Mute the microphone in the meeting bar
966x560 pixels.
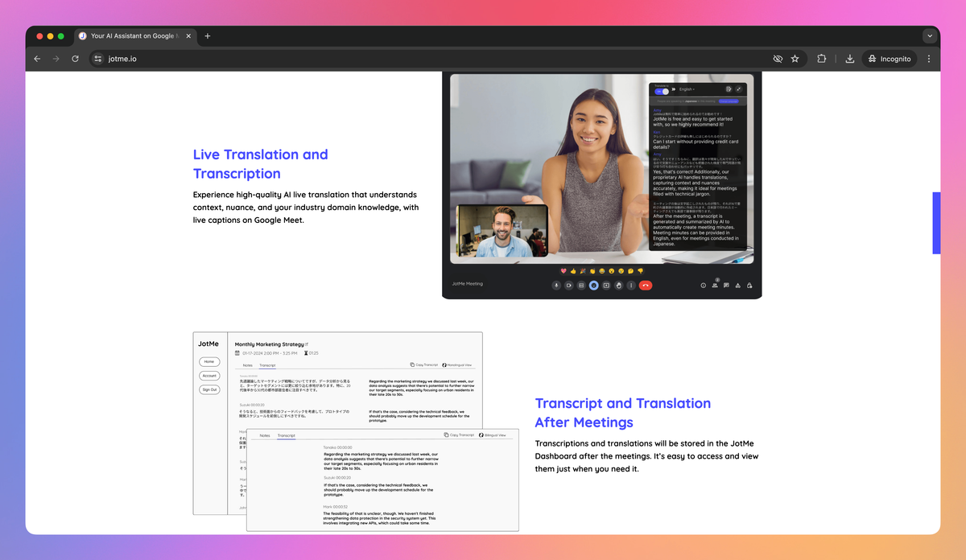(556, 285)
